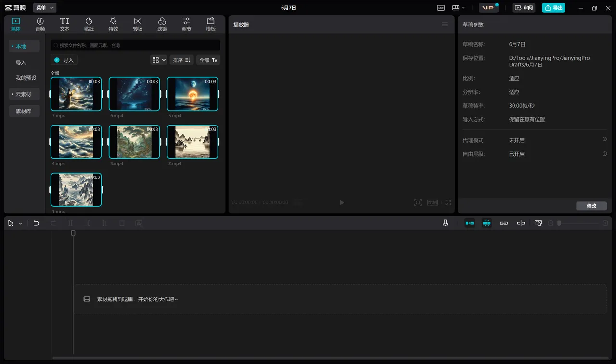Click the timeline zoom in icon
616x364 pixels.
pos(605,223)
